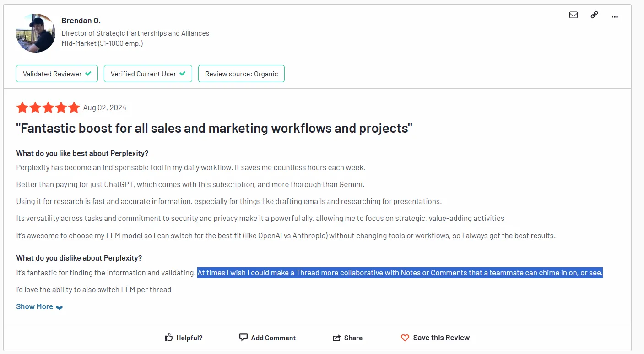The width and height of the screenshot is (644, 354).
Task: Click job title Director of Strategic Partnerships
Action: click(135, 33)
